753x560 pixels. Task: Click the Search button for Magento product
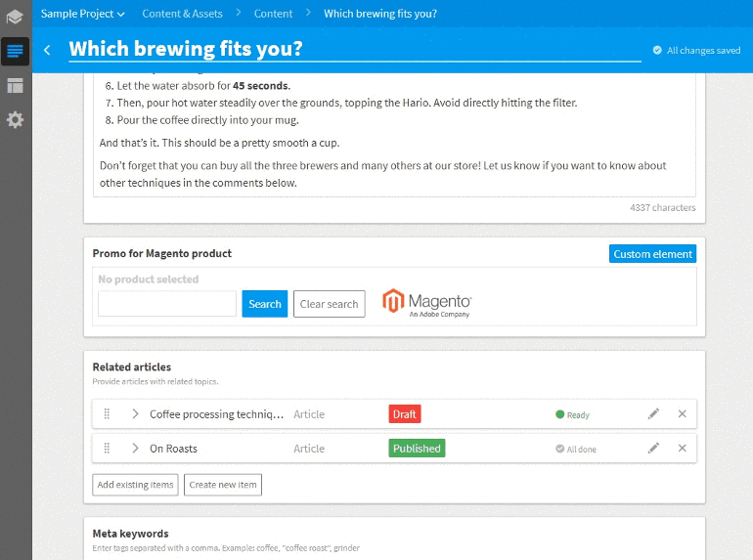pyautogui.click(x=265, y=304)
